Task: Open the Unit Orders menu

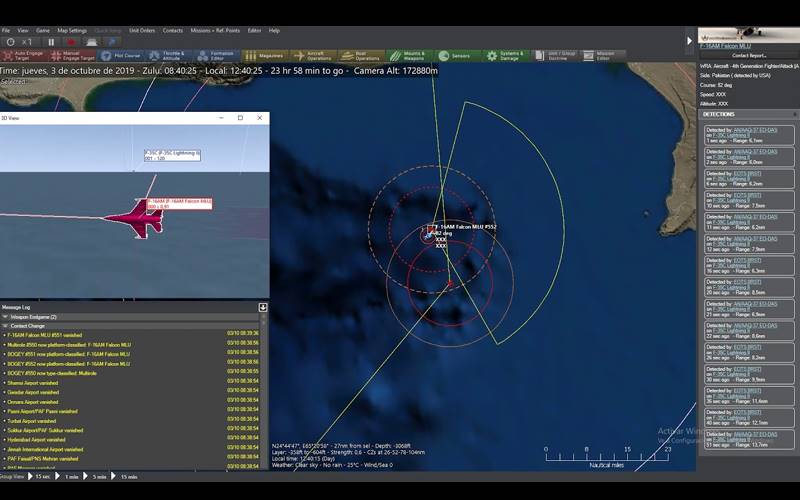Action: [141, 31]
